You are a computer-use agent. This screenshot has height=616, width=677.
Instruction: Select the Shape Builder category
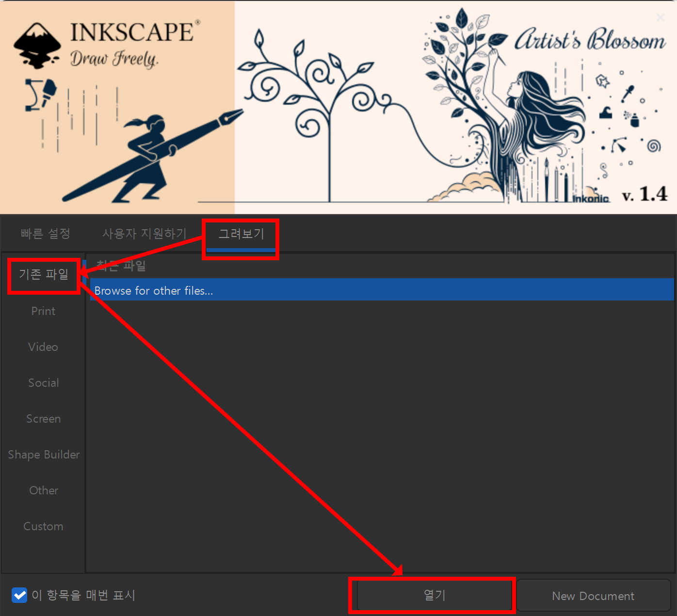coord(44,455)
